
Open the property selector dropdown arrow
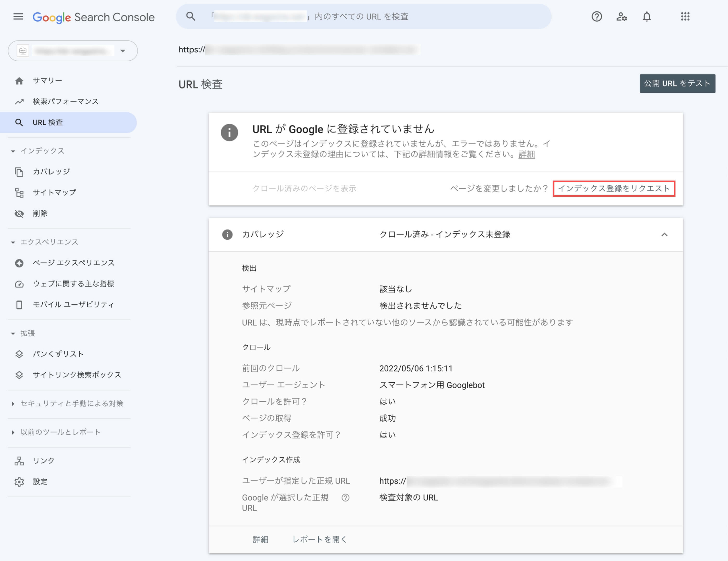pos(123,51)
